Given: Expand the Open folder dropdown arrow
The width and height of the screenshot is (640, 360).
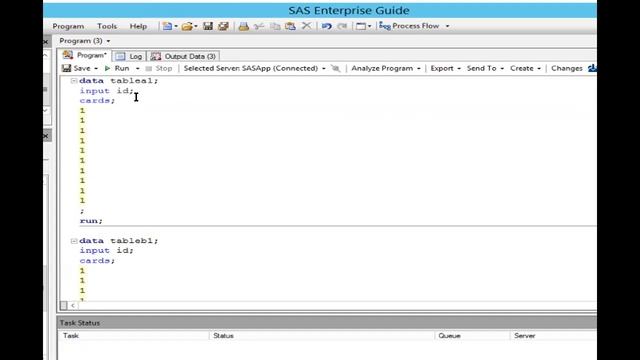Looking at the screenshot, I should (196, 26).
